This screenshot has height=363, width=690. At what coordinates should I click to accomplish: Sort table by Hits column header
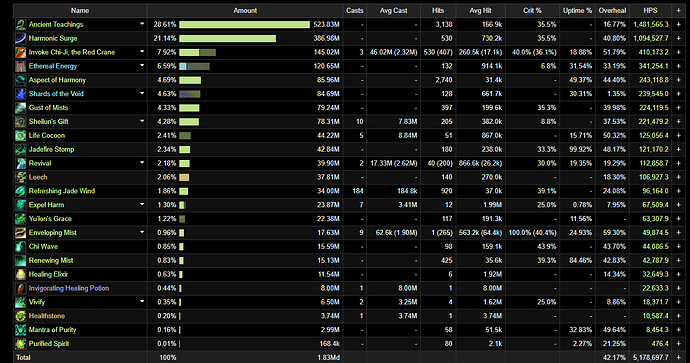[438, 11]
